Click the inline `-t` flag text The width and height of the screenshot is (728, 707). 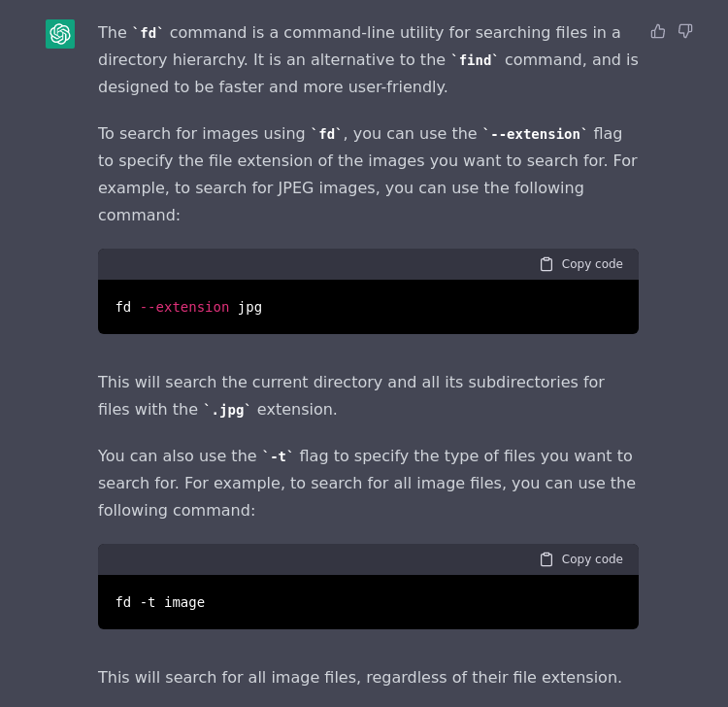pos(278,456)
